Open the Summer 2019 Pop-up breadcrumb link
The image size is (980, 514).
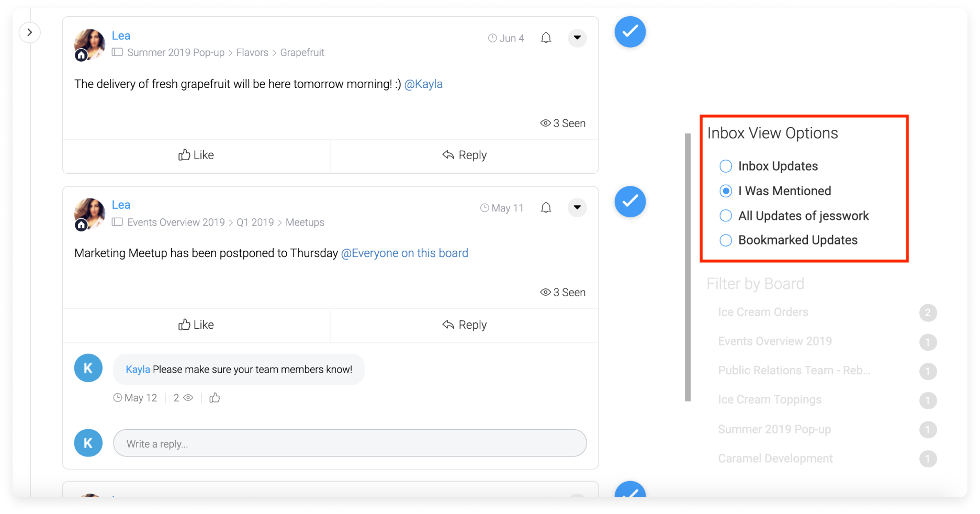pos(176,52)
